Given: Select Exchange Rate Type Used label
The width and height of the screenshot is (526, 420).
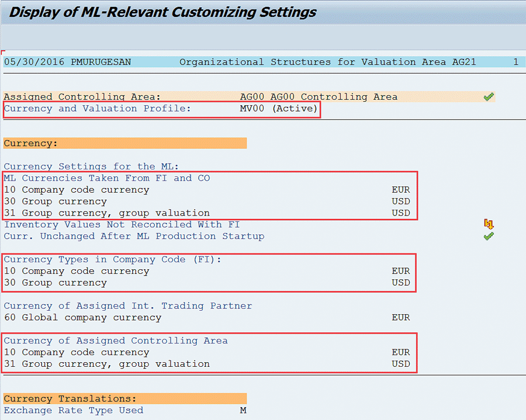Looking at the screenshot, I should pos(73,410).
